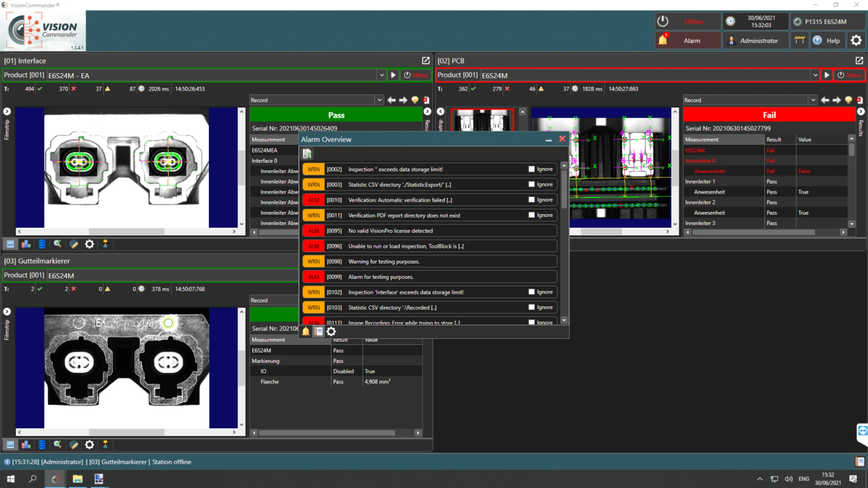Open the Help button
Image resolution: width=868 pixels, height=488 pixels.
tap(827, 41)
